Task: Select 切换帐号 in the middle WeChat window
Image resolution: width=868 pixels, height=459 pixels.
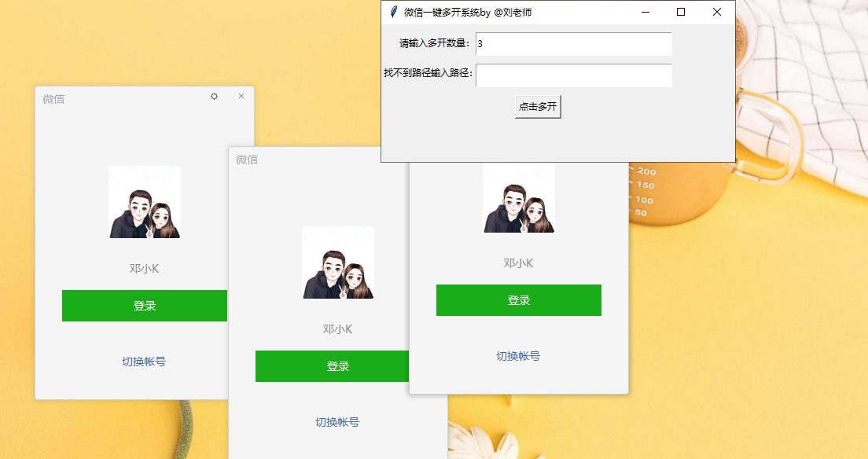Action: click(x=338, y=422)
